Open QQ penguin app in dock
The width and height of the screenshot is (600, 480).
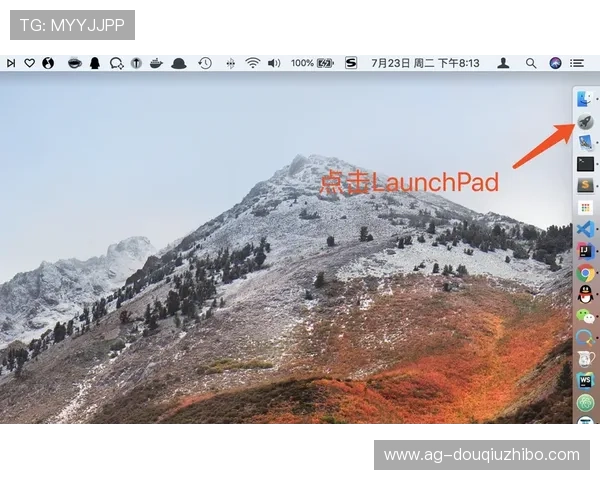585,293
